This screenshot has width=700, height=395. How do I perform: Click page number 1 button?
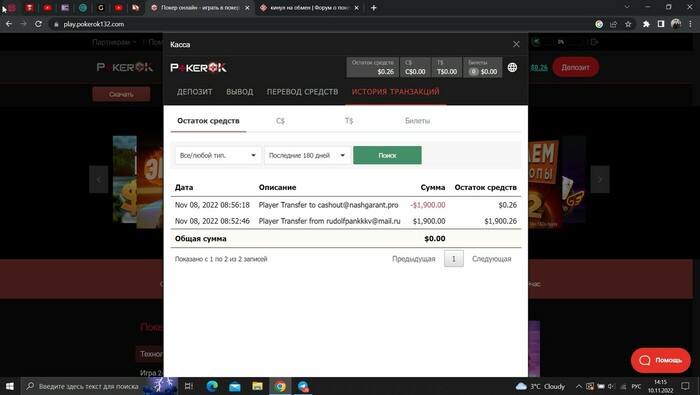click(454, 259)
